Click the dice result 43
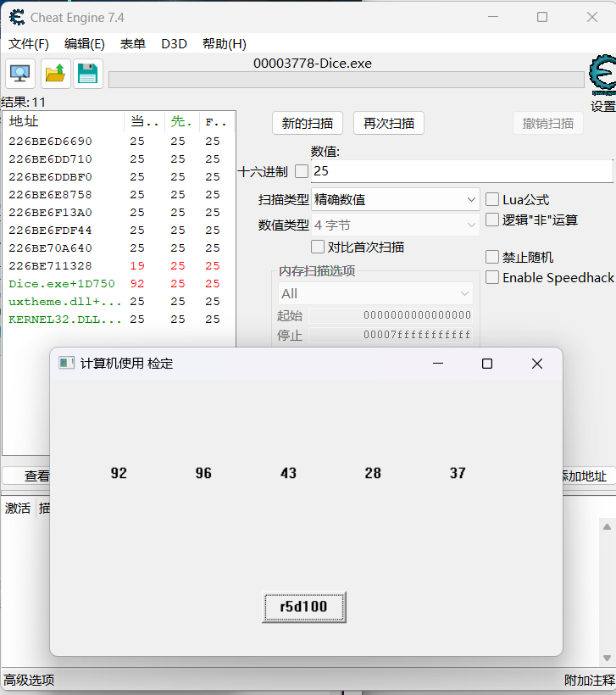This screenshot has height=695, width=616. 288,473
